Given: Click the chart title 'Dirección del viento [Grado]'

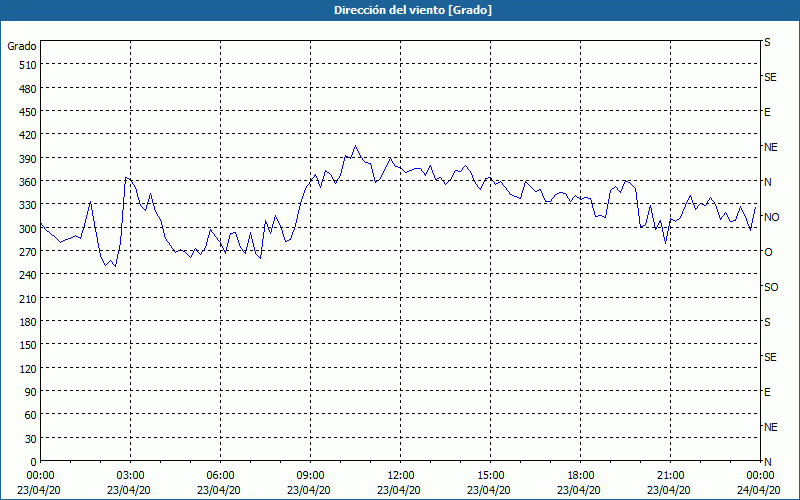Looking at the screenshot, I should (x=413, y=10).
